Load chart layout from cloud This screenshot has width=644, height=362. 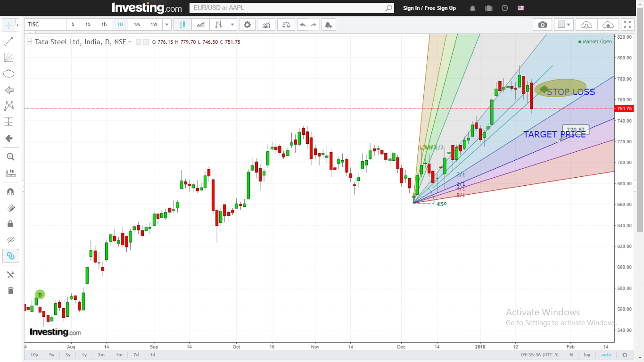tap(586, 25)
